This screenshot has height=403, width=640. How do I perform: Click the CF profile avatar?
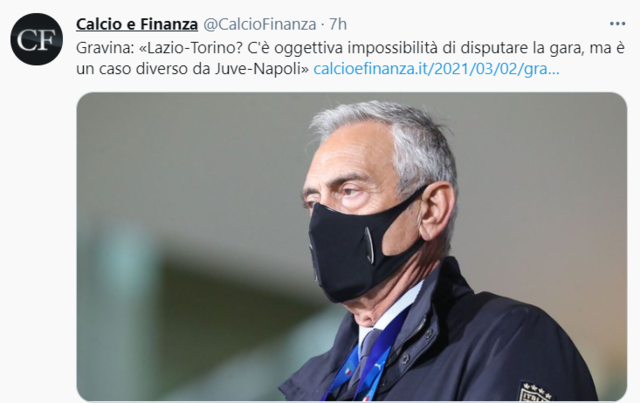coord(37,39)
